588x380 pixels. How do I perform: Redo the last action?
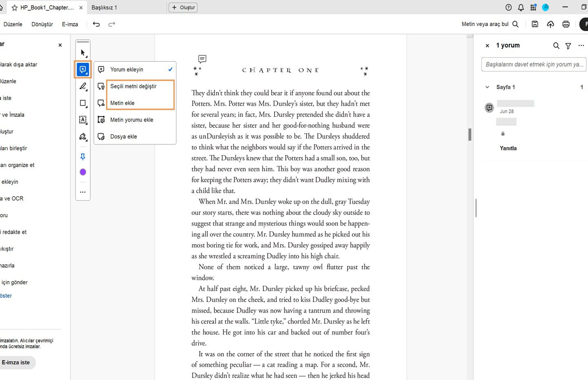(111, 24)
